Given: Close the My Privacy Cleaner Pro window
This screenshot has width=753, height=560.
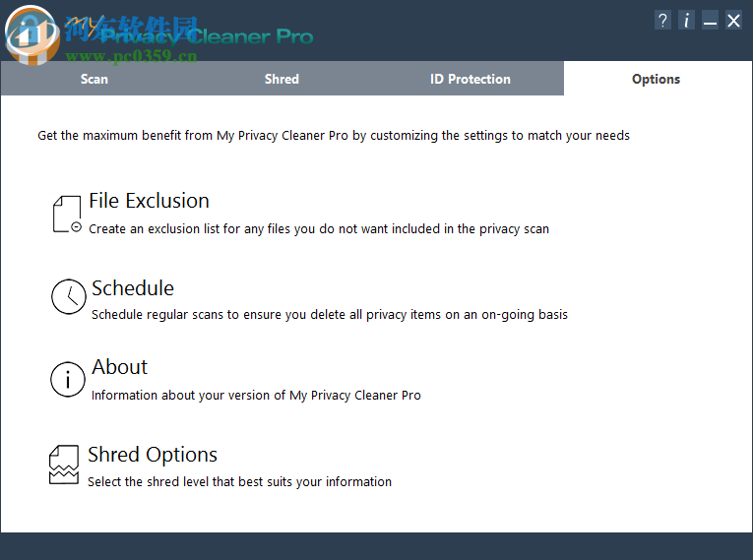Looking at the screenshot, I should click(x=733, y=21).
